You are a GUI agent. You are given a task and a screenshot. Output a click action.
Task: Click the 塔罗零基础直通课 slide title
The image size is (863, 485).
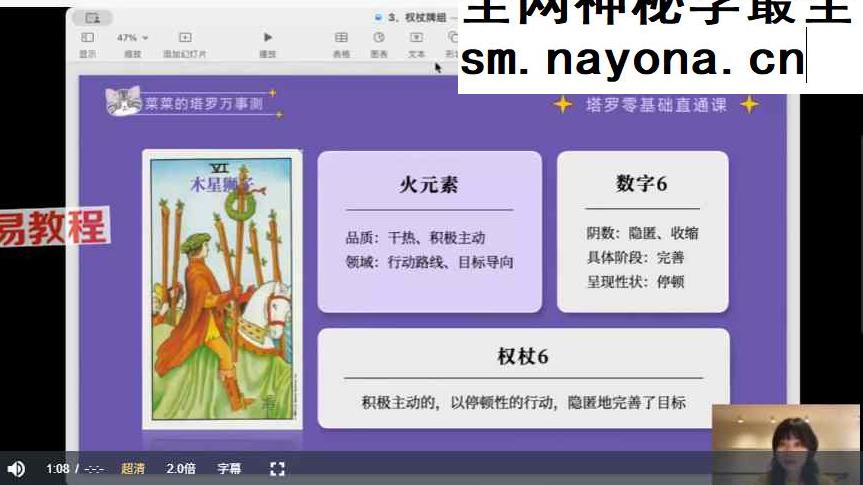[x=656, y=105]
